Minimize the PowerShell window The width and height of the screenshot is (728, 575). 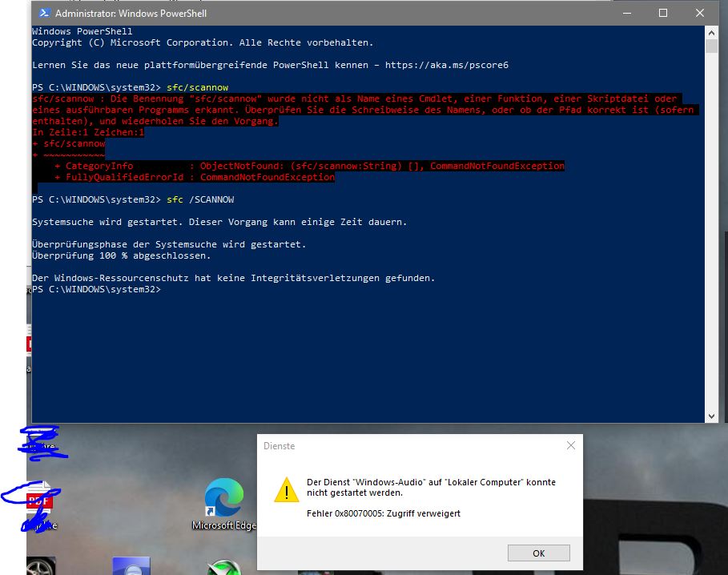(x=627, y=13)
